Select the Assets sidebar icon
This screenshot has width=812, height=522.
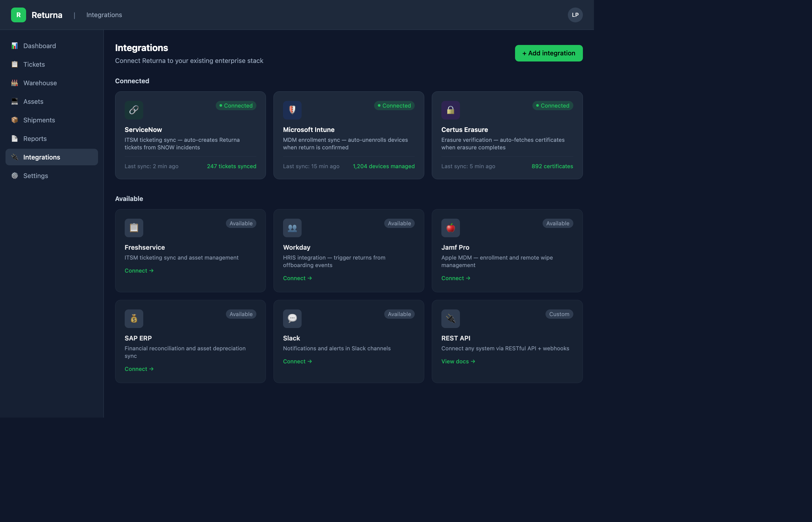14,101
